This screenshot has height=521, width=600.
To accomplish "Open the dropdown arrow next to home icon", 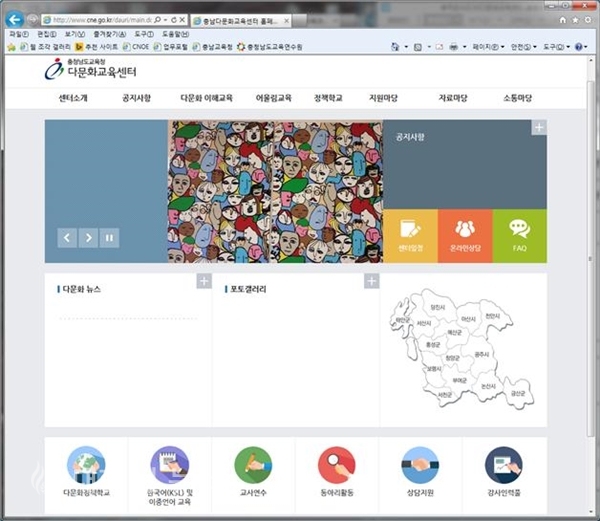I will (406, 47).
